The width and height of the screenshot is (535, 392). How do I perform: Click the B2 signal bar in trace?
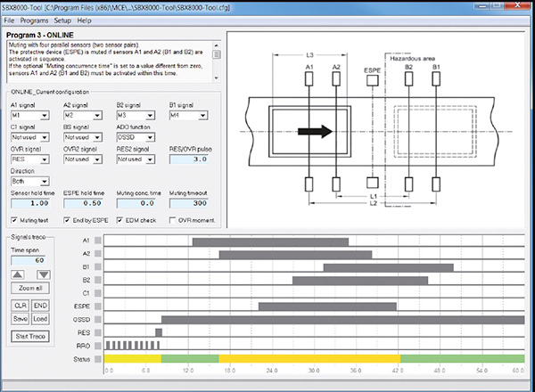click(x=360, y=281)
